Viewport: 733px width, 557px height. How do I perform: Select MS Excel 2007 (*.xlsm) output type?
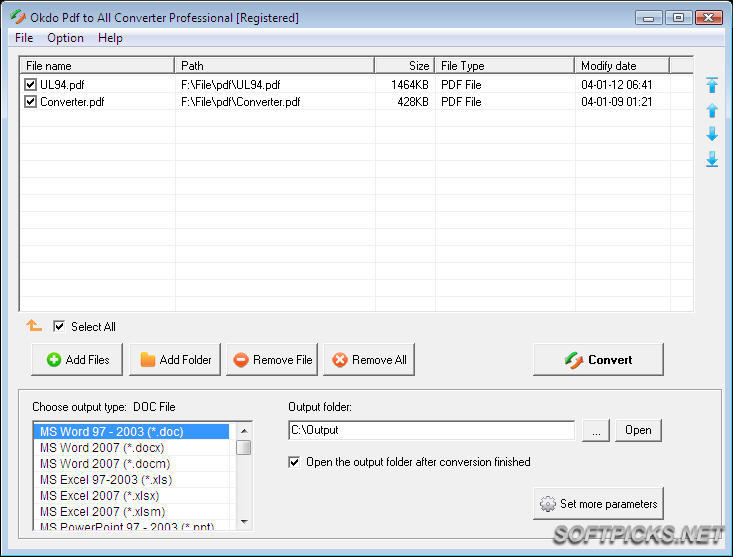131,511
